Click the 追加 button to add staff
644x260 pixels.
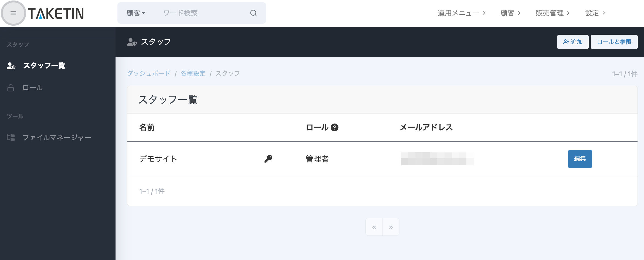coord(572,42)
